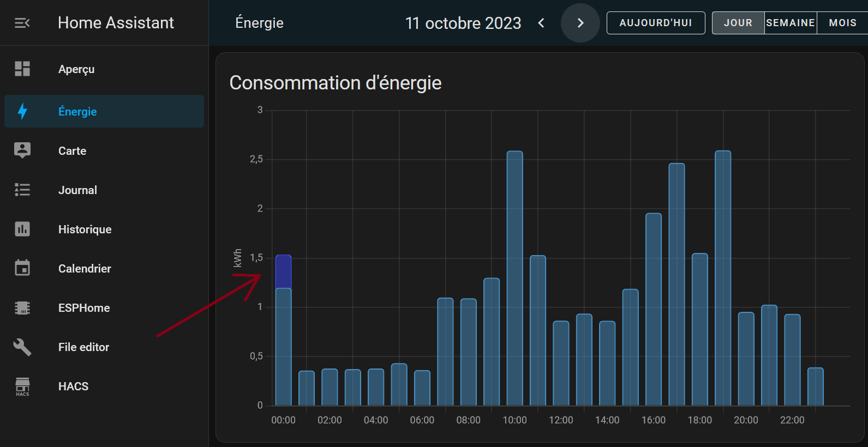Click the Énergie lightning bolt icon
The height and width of the screenshot is (447, 868).
pos(22,111)
